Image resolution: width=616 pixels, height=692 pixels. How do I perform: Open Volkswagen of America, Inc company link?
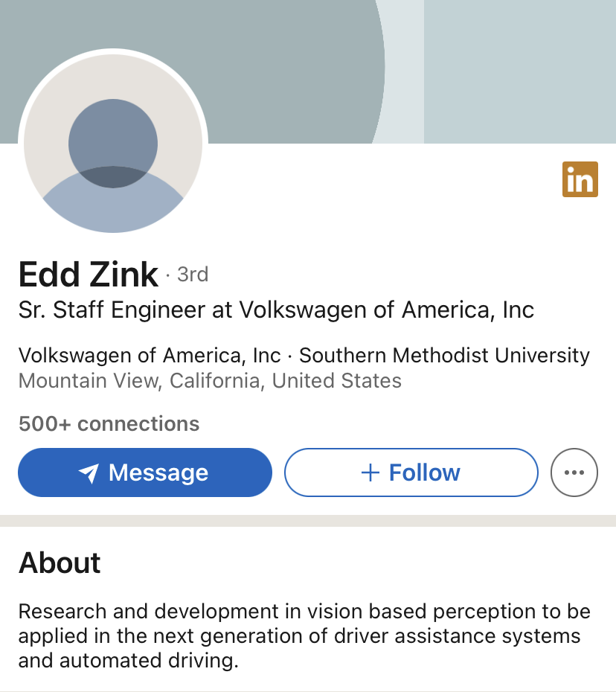(x=150, y=356)
